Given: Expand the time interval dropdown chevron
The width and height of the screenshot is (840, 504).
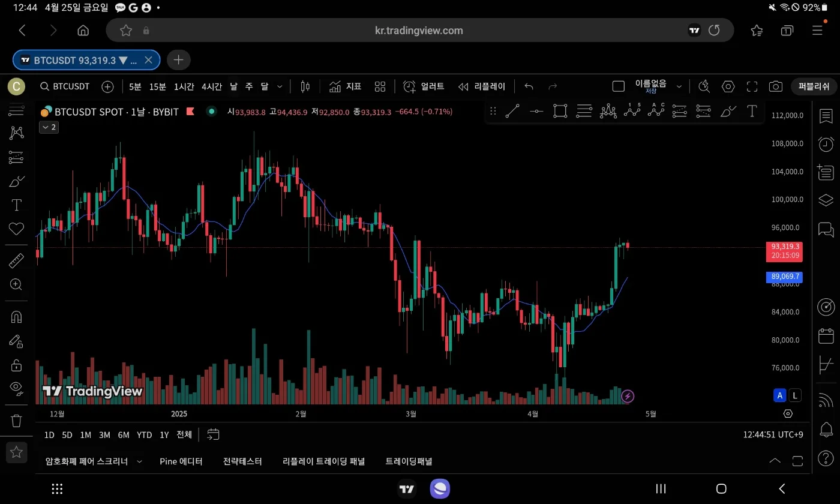Looking at the screenshot, I should pos(280,86).
